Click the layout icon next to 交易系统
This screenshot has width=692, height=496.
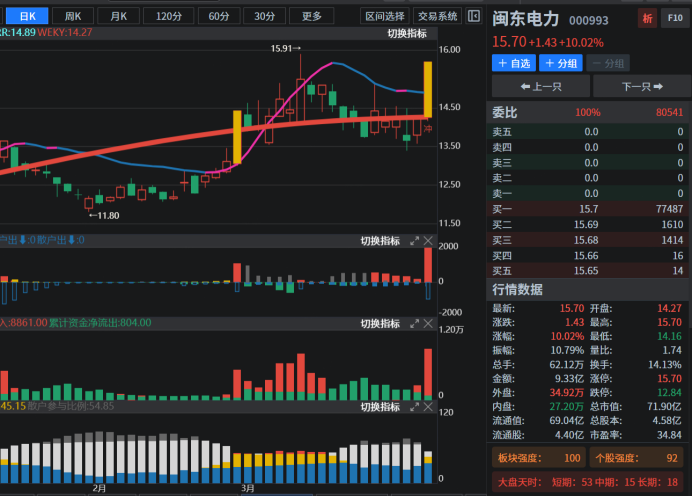[474, 16]
